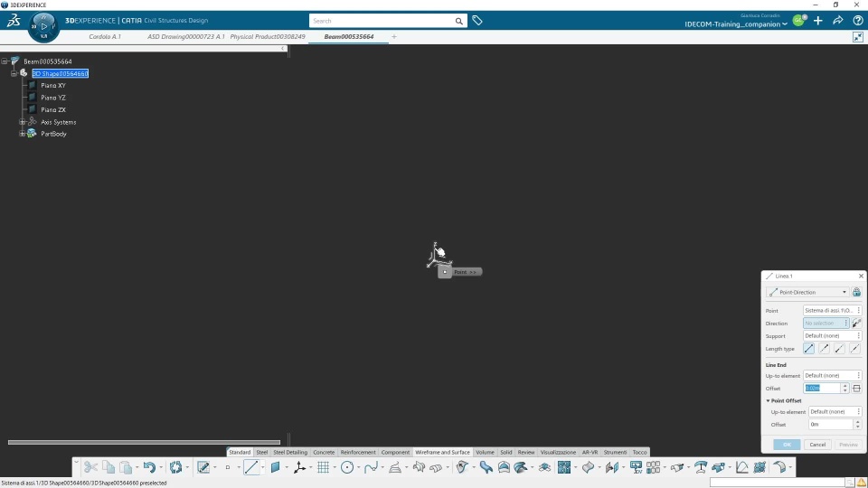Click the grid tool icon
Viewport: 868px width, 488px height.
click(x=324, y=467)
